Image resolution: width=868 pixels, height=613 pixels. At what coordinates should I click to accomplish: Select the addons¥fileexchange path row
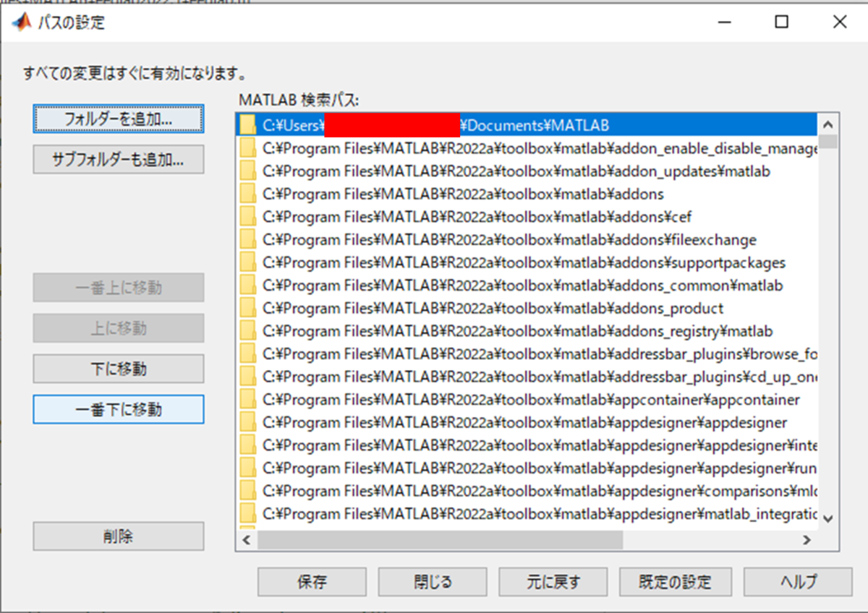[x=528, y=240]
